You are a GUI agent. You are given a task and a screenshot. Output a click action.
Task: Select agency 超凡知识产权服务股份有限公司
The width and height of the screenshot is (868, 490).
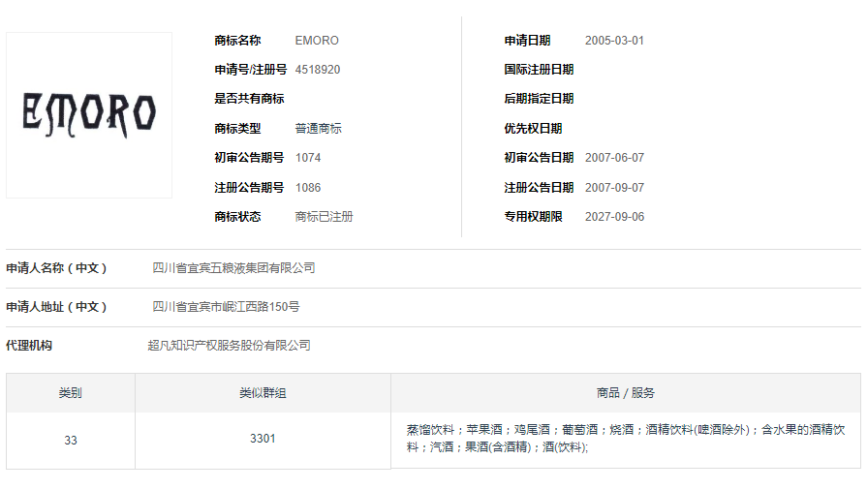click(x=230, y=346)
